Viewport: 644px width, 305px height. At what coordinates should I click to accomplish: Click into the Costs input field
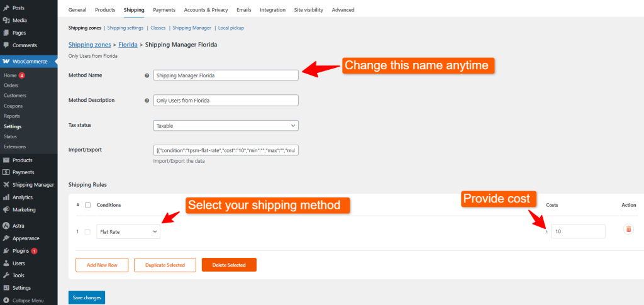tap(578, 231)
